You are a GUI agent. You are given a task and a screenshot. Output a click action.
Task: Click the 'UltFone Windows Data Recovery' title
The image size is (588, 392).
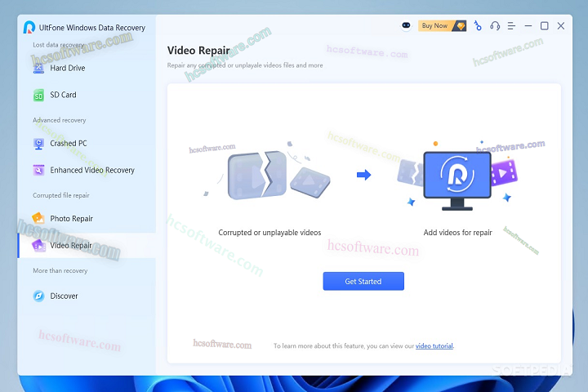point(92,28)
